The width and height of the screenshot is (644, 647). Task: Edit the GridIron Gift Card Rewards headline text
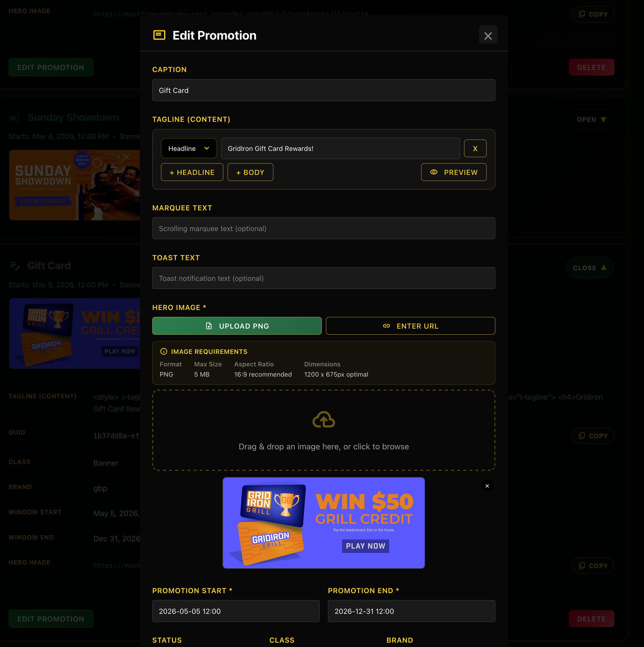(x=340, y=148)
